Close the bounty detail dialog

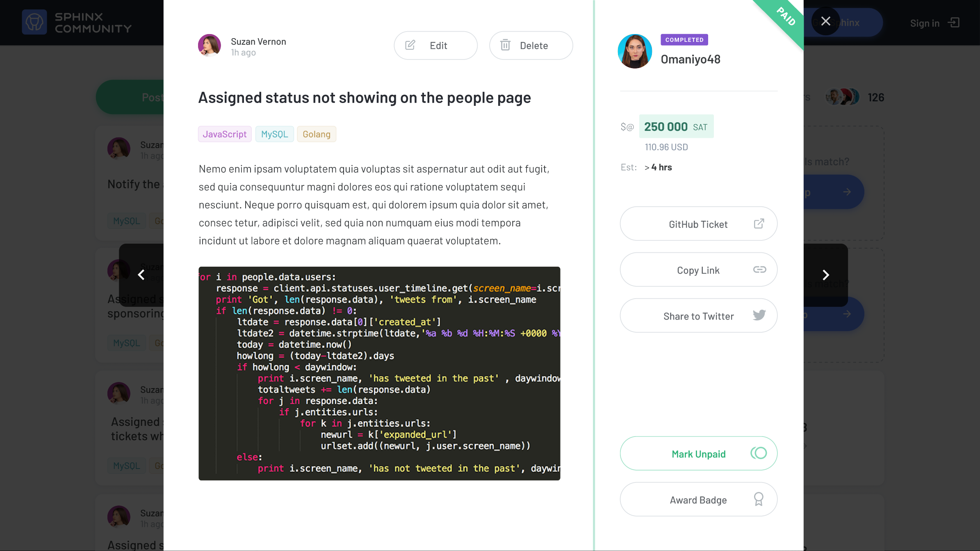coord(826,21)
